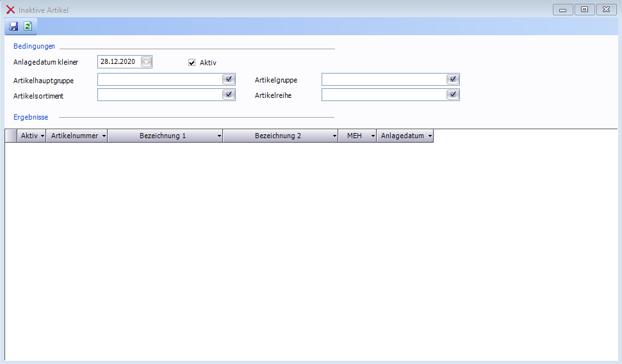Sort by the Anlagedatum column header

402,136
